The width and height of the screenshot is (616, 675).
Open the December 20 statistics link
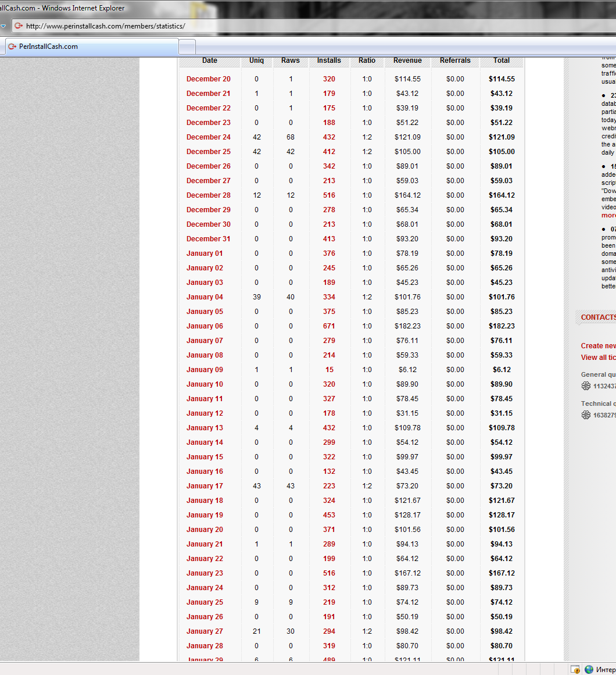(x=208, y=79)
